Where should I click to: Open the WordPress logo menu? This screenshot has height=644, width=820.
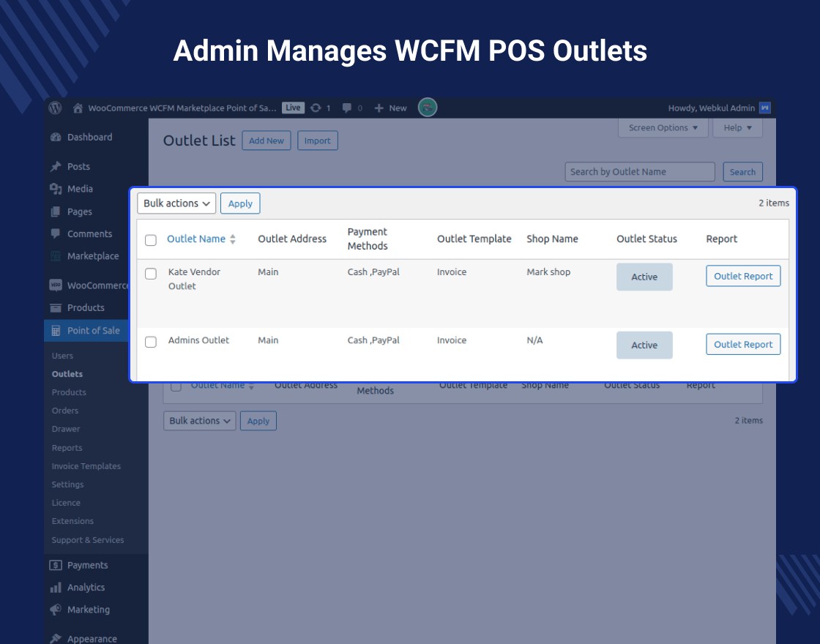click(x=55, y=108)
